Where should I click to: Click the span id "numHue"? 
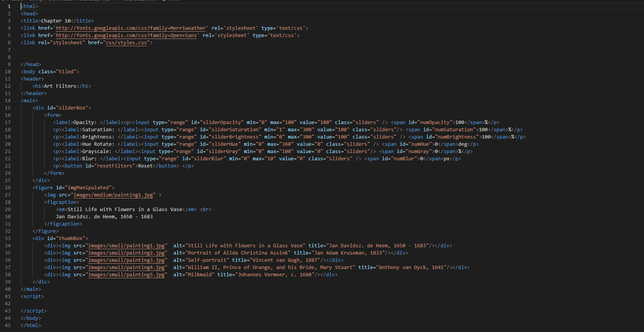[x=420, y=144]
